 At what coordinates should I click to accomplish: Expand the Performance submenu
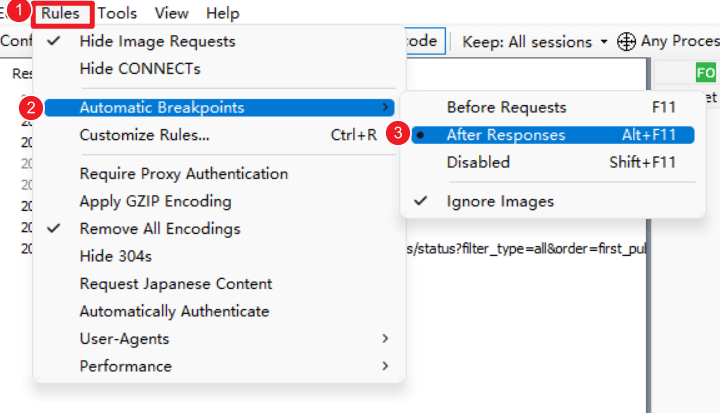pyautogui.click(x=125, y=366)
